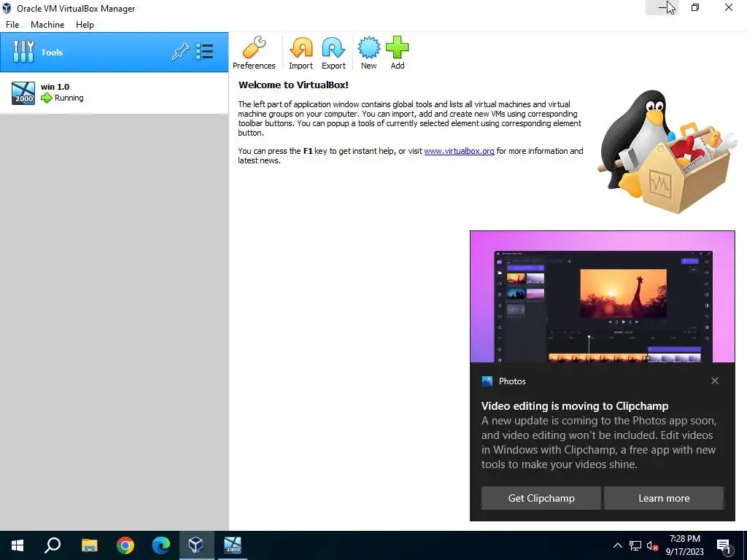Dismiss the Photos notification

click(x=715, y=381)
